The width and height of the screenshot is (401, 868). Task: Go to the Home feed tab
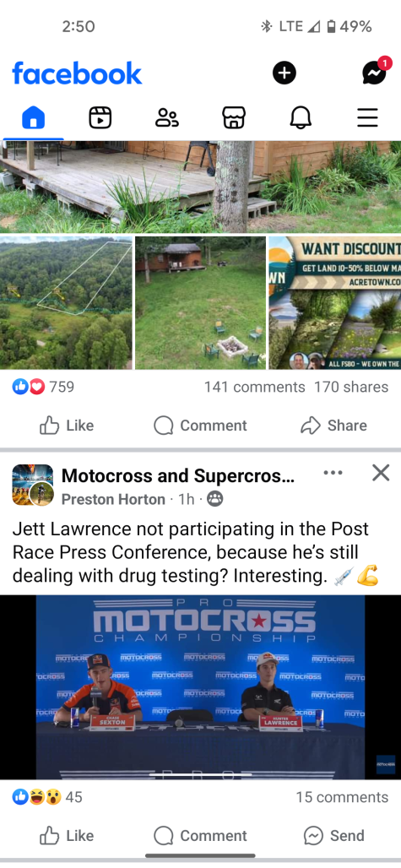(x=33, y=117)
